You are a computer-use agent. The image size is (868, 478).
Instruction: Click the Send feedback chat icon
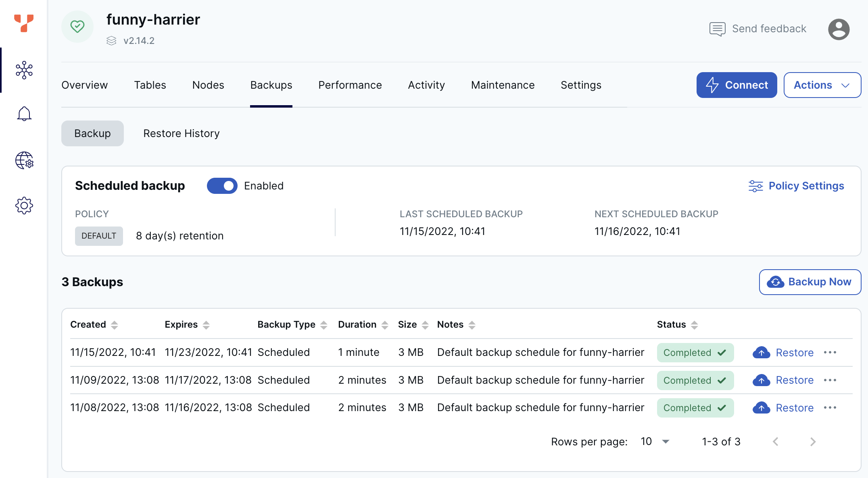717,29
